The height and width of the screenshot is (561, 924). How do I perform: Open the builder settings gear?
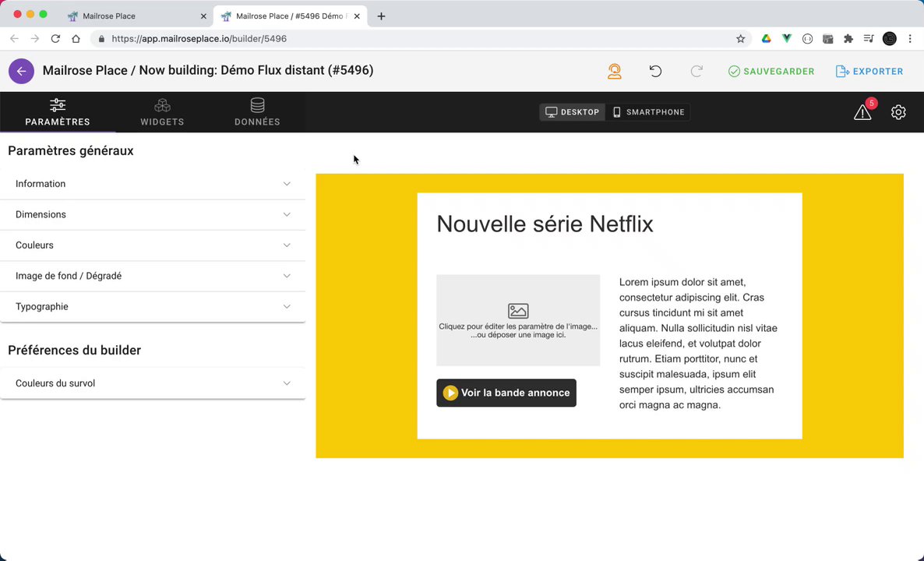(898, 112)
